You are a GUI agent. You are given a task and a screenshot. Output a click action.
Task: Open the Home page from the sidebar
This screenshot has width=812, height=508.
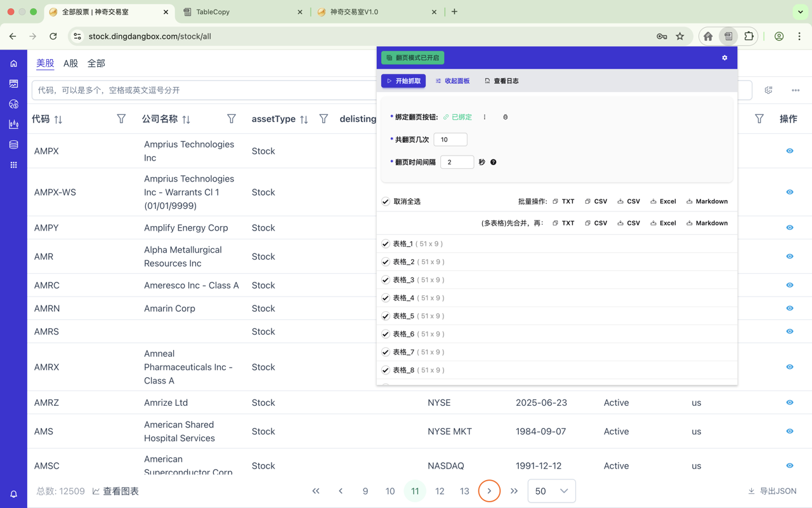(14, 63)
